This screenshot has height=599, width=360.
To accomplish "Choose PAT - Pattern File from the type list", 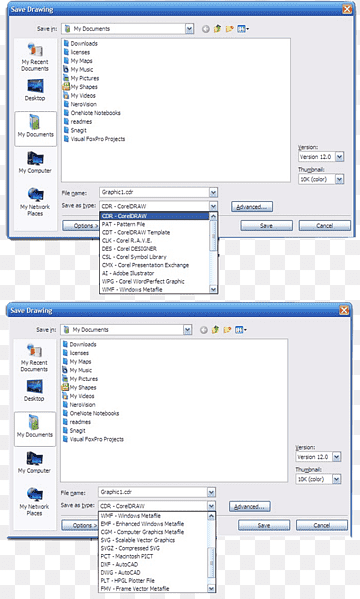I will tap(154, 224).
